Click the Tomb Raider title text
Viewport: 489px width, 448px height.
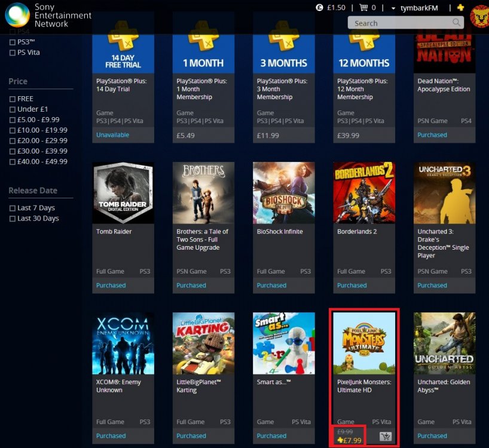(x=114, y=232)
